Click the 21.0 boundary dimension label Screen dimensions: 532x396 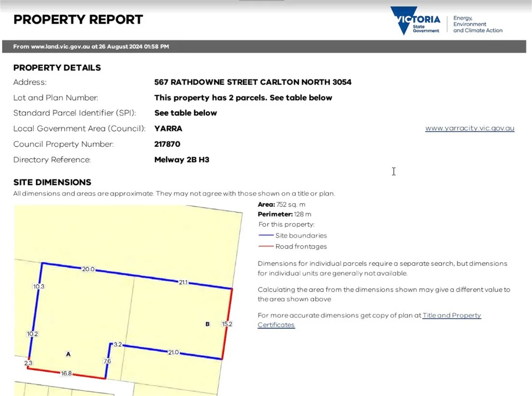click(x=173, y=353)
